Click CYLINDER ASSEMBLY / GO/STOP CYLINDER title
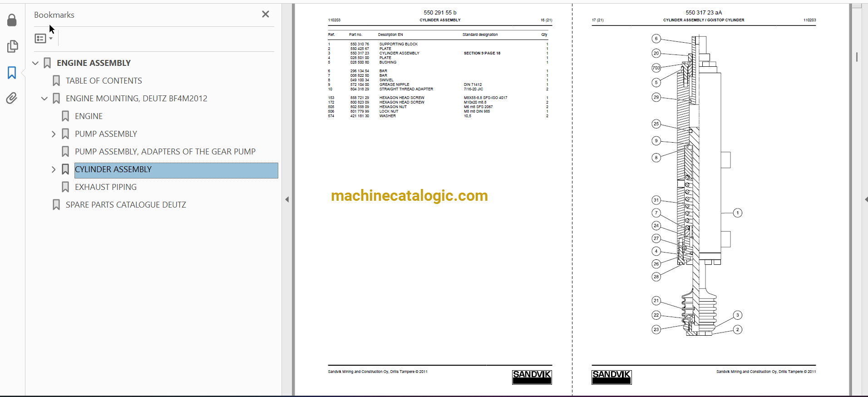This screenshot has height=397, width=868. click(704, 20)
